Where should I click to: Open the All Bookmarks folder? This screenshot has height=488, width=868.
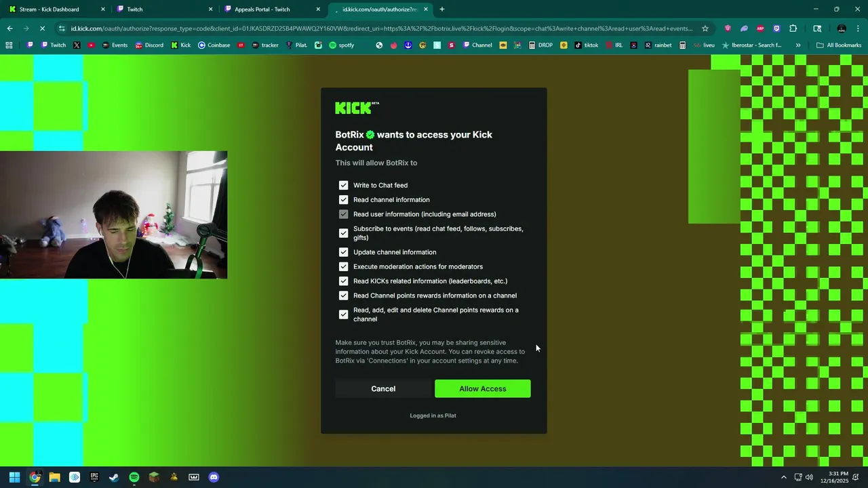pyautogui.click(x=839, y=45)
